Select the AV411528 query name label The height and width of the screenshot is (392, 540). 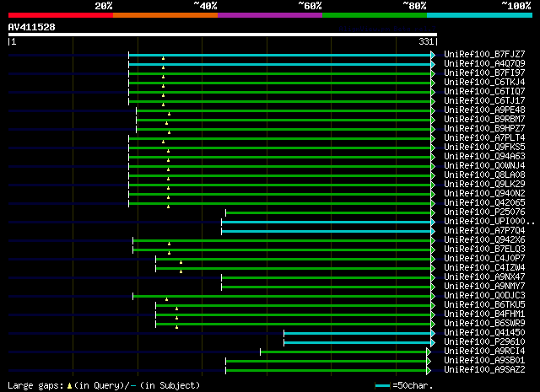tap(32, 27)
